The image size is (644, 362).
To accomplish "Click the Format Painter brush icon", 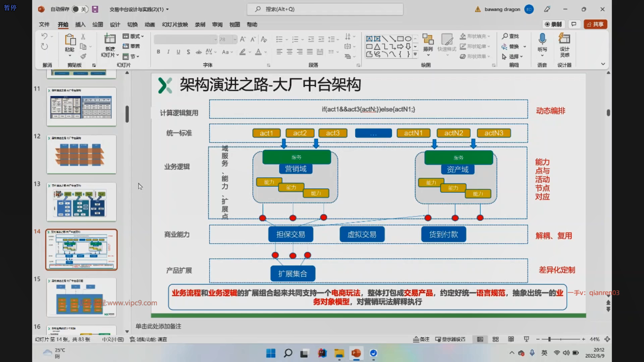I will (83, 56).
